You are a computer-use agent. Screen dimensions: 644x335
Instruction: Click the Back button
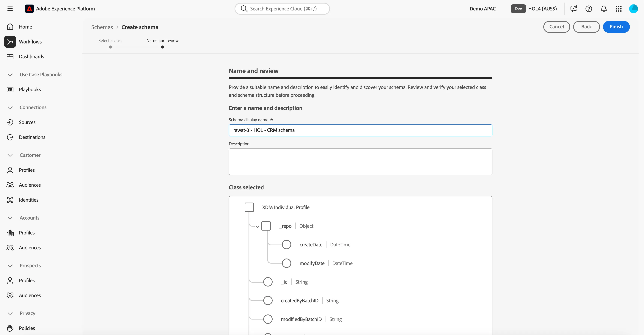tap(586, 27)
